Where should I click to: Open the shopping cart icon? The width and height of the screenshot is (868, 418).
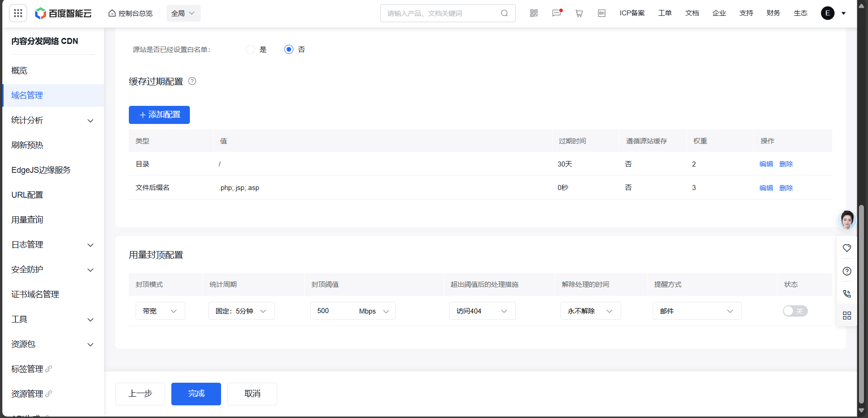[x=579, y=13]
